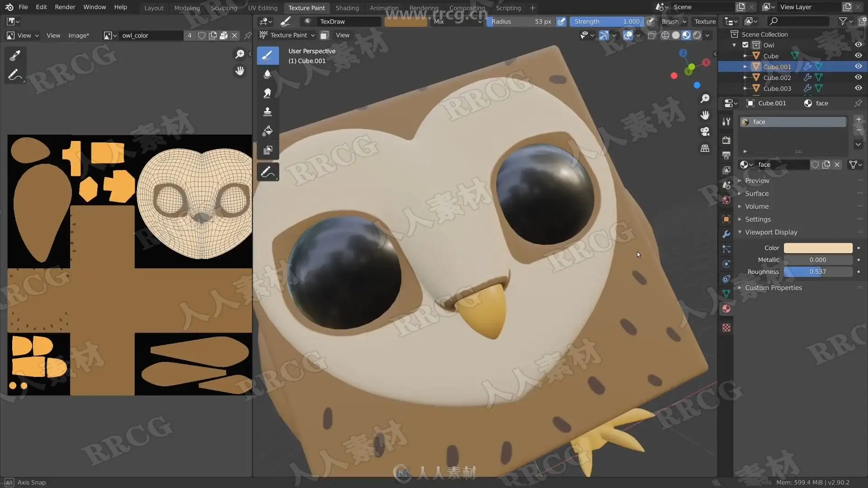Click the camera view icon
Viewport: 868px width, 488px height.
705,131
